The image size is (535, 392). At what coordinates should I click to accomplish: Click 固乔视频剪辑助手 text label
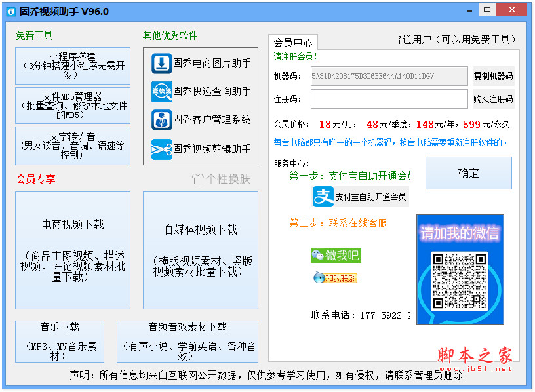coord(212,149)
